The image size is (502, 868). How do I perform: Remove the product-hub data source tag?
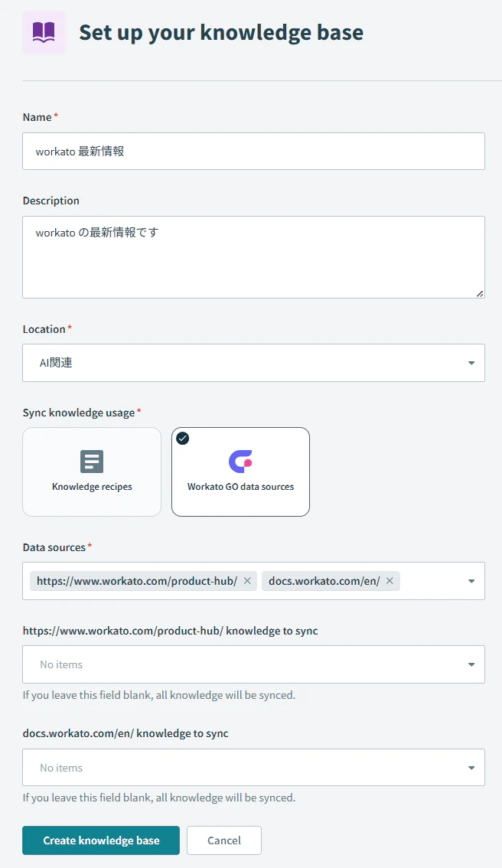tap(247, 581)
